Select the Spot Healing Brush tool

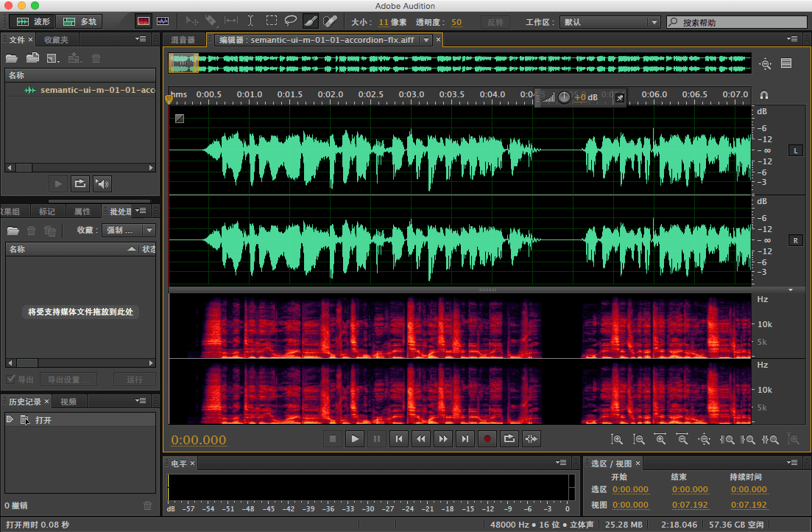tap(330, 21)
